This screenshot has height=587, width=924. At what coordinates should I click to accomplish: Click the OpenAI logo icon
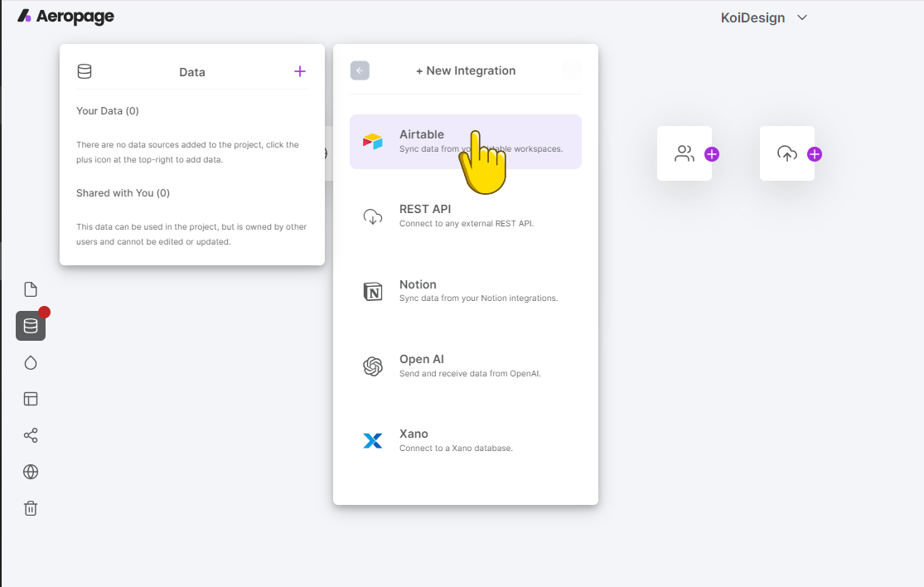pyautogui.click(x=373, y=366)
